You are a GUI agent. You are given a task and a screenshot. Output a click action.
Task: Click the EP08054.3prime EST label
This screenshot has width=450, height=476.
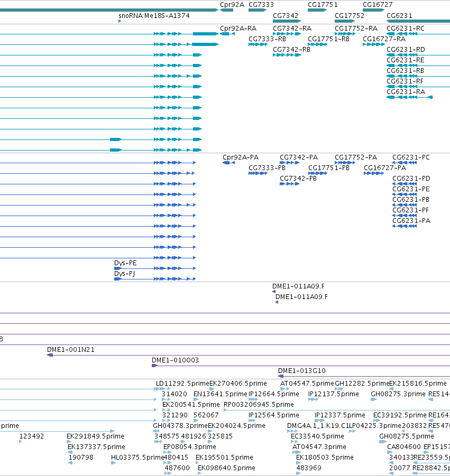pos(190,447)
